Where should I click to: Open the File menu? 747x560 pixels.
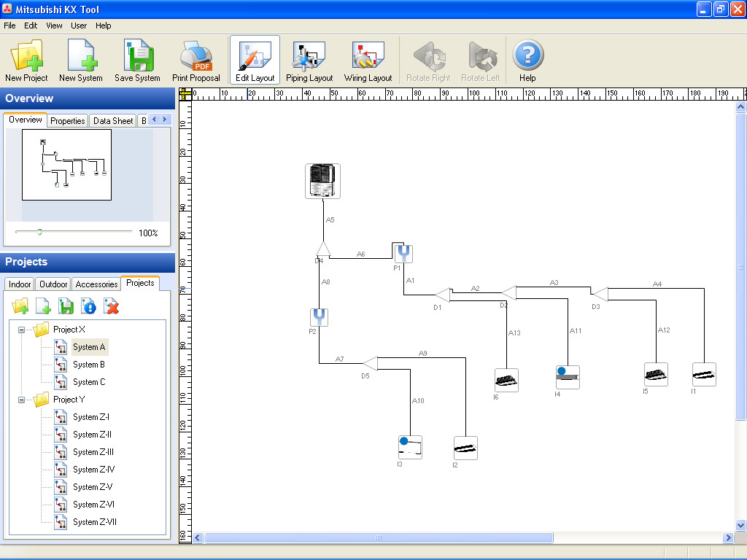9,26
